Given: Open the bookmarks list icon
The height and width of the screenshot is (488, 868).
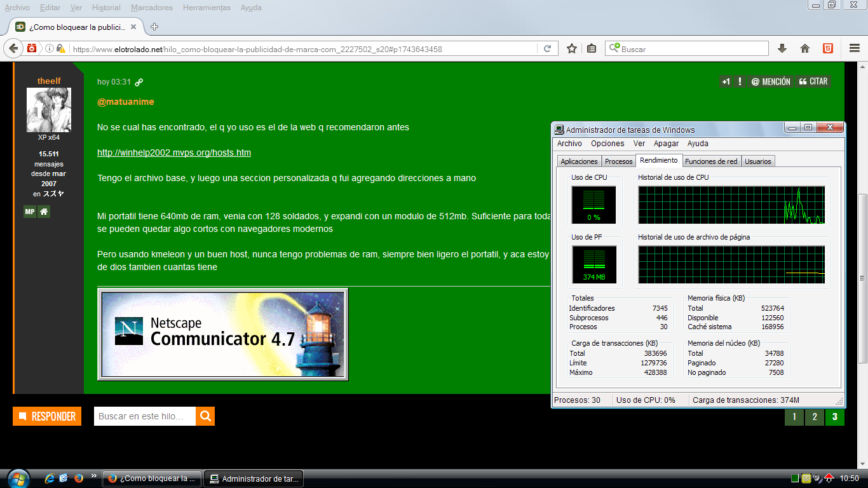Looking at the screenshot, I should pyautogui.click(x=592, y=48).
